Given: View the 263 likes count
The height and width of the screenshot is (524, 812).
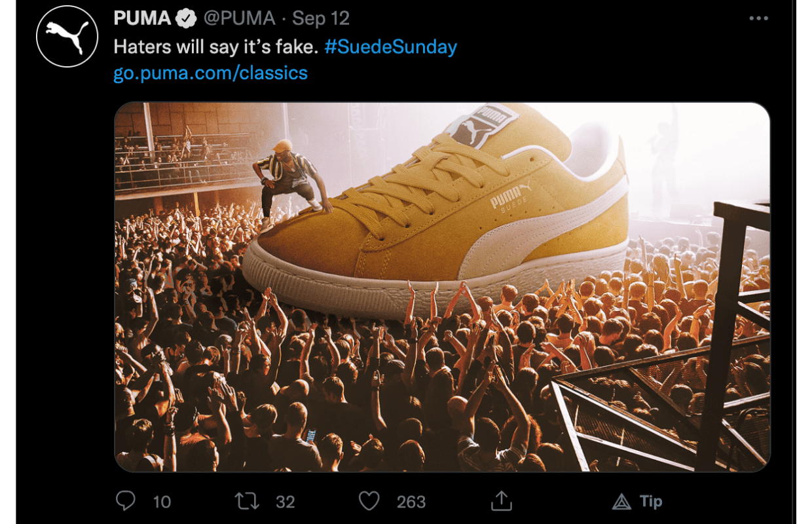Looking at the screenshot, I should coord(411,502).
